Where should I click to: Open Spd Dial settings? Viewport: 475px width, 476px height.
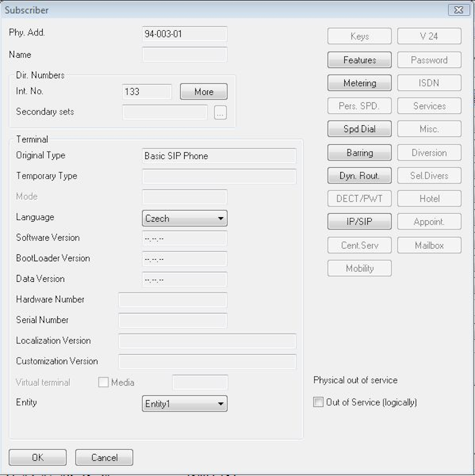click(359, 129)
